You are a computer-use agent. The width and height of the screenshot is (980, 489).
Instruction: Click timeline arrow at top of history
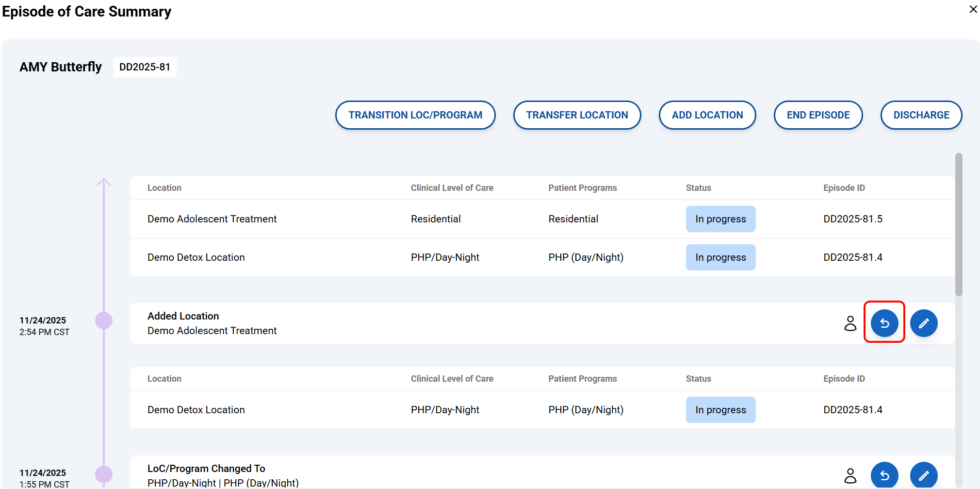click(104, 183)
